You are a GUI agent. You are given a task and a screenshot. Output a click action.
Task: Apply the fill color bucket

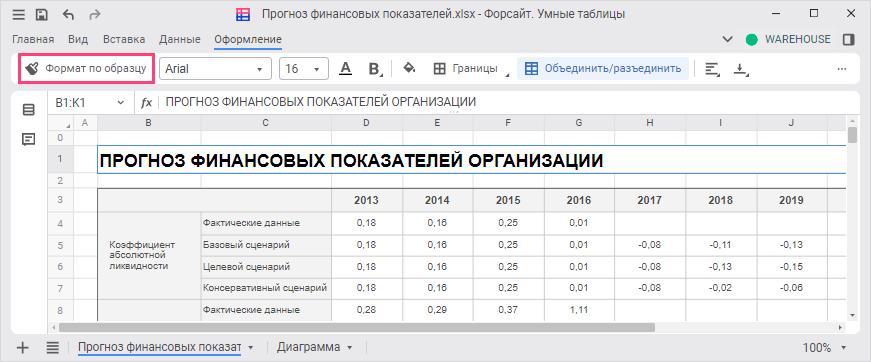409,69
